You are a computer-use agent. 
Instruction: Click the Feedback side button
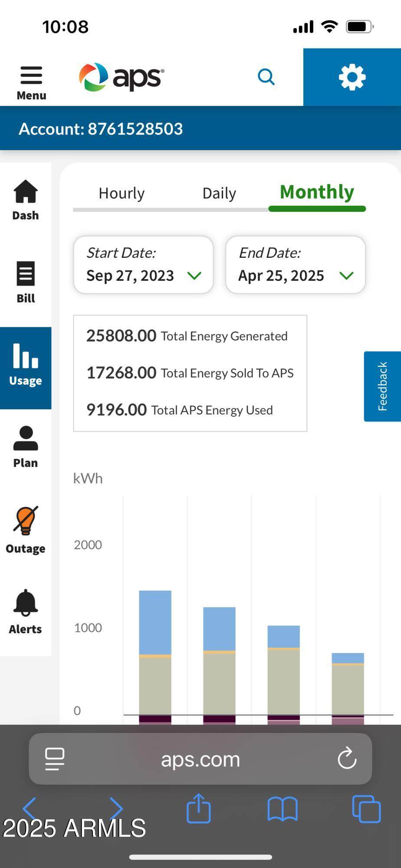(382, 386)
